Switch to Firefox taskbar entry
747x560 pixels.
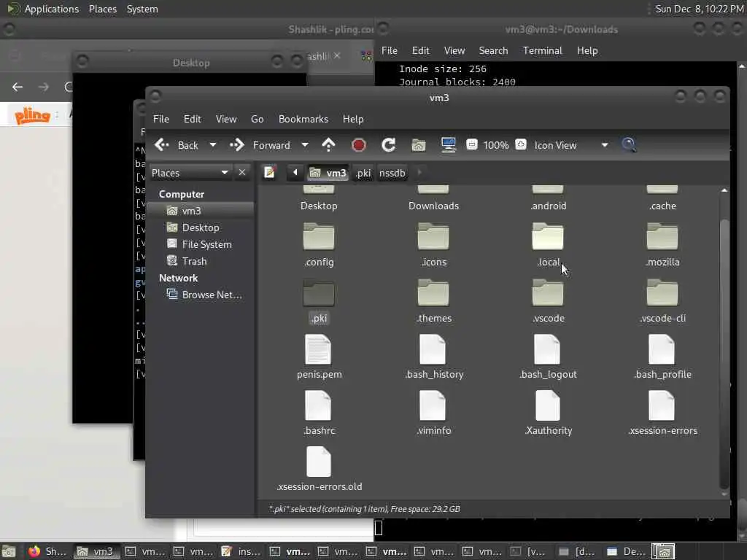[x=47, y=551]
